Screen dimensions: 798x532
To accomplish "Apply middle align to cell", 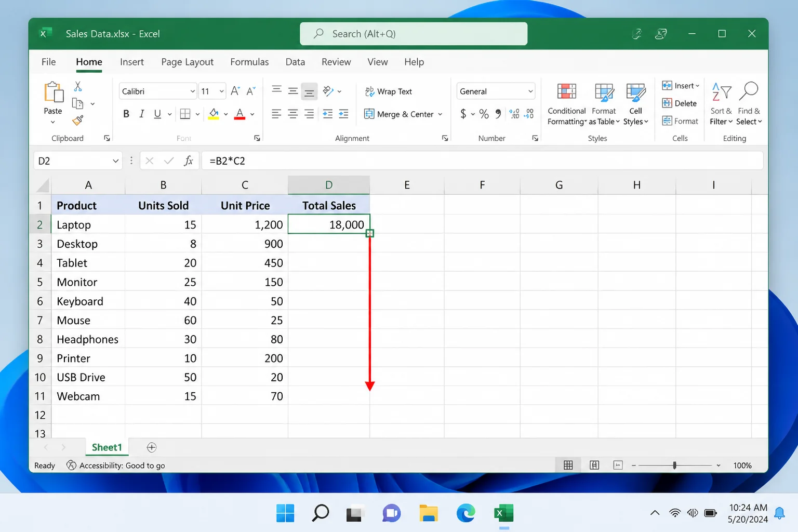I will click(x=293, y=91).
